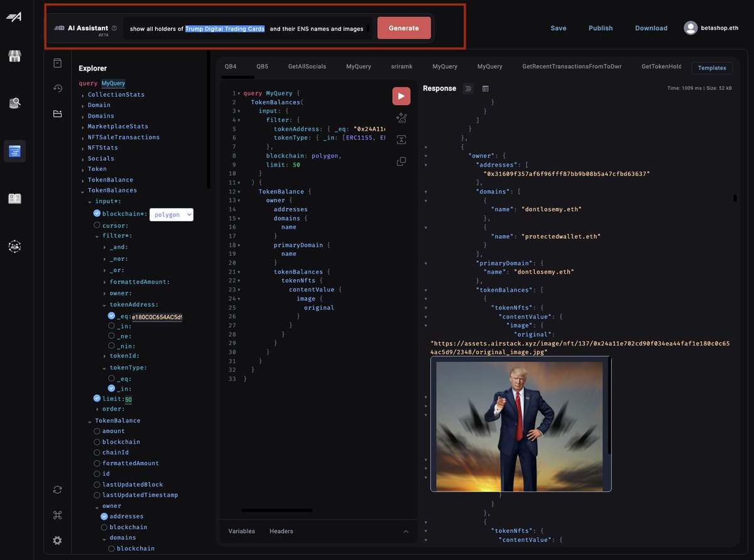The width and height of the screenshot is (754, 560).
Task: Open the GetRecentTransactionsFromToDwr tab
Action: [572, 66]
